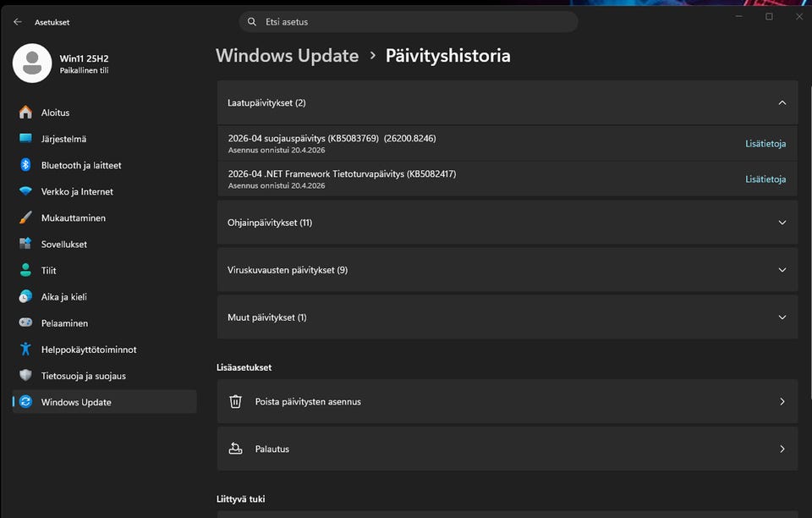The width and height of the screenshot is (812, 518).
Task: Open the Tilit page
Action: (105, 270)
